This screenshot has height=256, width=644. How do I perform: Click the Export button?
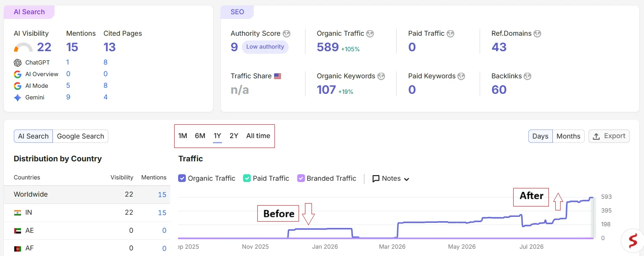[x=609, y=136]
